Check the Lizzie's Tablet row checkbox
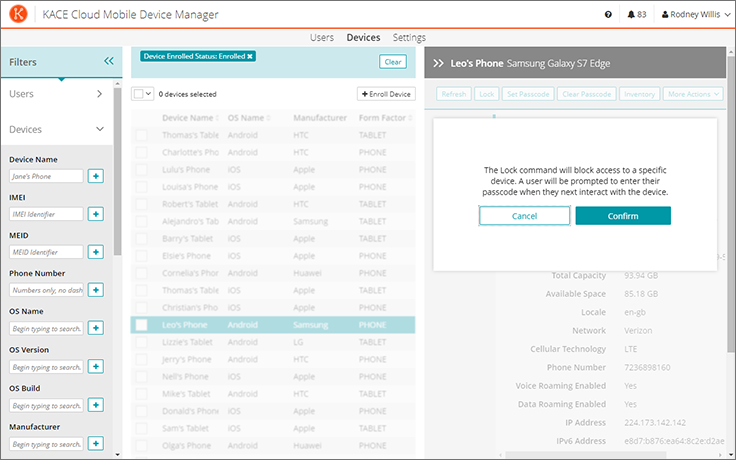 pyautogui.click(x=141, y=342)
